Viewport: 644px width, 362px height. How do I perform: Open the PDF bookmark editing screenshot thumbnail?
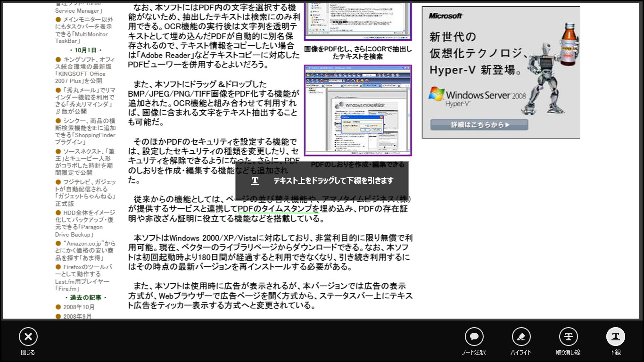358,110
